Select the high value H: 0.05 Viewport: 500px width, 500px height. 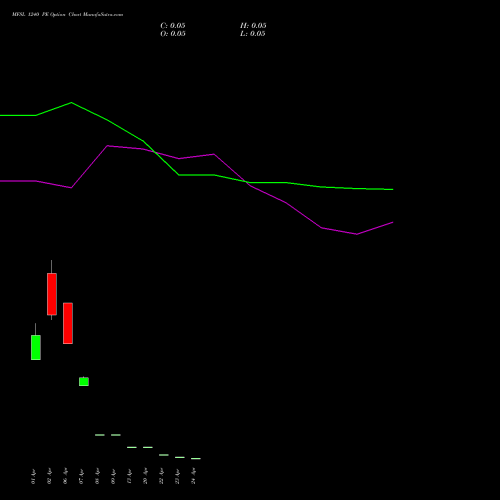253,26
